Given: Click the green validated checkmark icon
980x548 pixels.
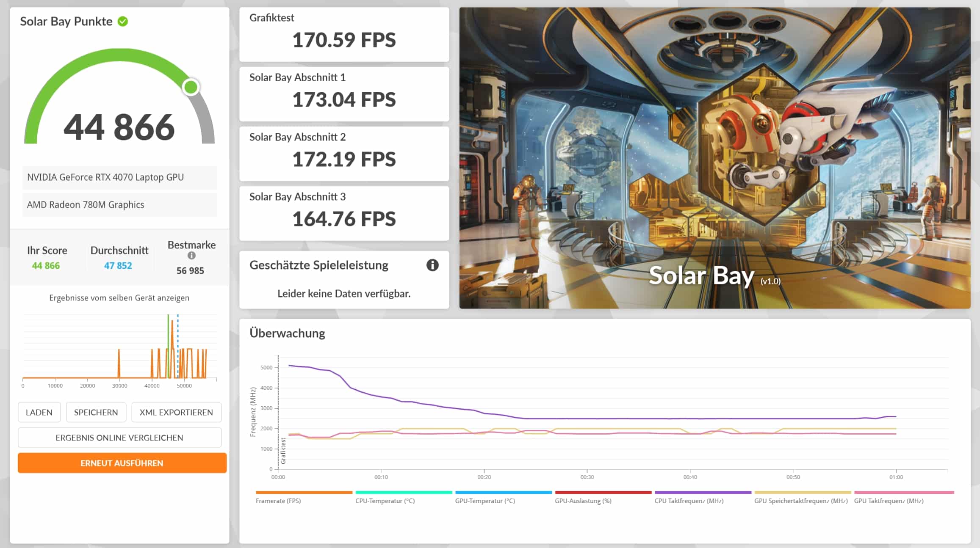Looking at the screenshot, I should coord(123,21).
